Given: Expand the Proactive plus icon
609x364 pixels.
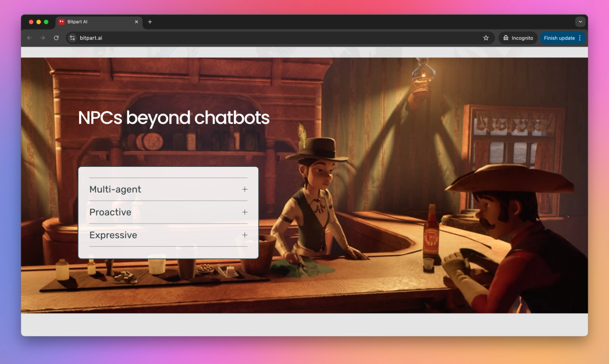Looking at the screenshot, I should click(245, 212).
